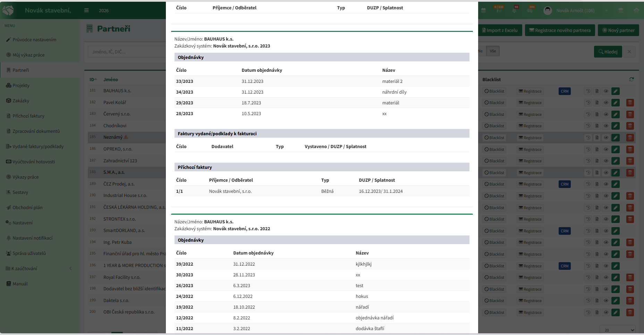Screen dimensions: 644x335
Task: Open history icon for Zahradnictví 123 row
Action: click(588, 161)
